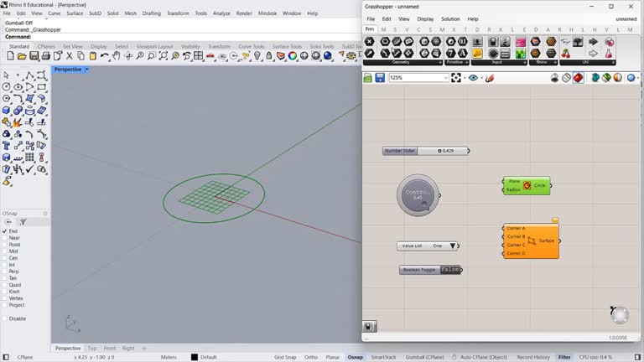Open the Perspective viewport dropdown arrow
The image size is (644, 362).
point(87,70)
